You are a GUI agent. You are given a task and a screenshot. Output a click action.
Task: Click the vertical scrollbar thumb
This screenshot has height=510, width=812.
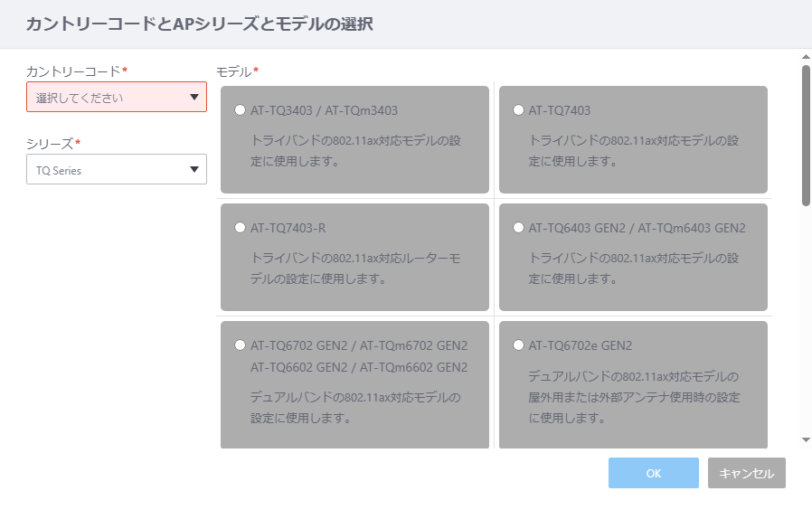tap(806, 136)
